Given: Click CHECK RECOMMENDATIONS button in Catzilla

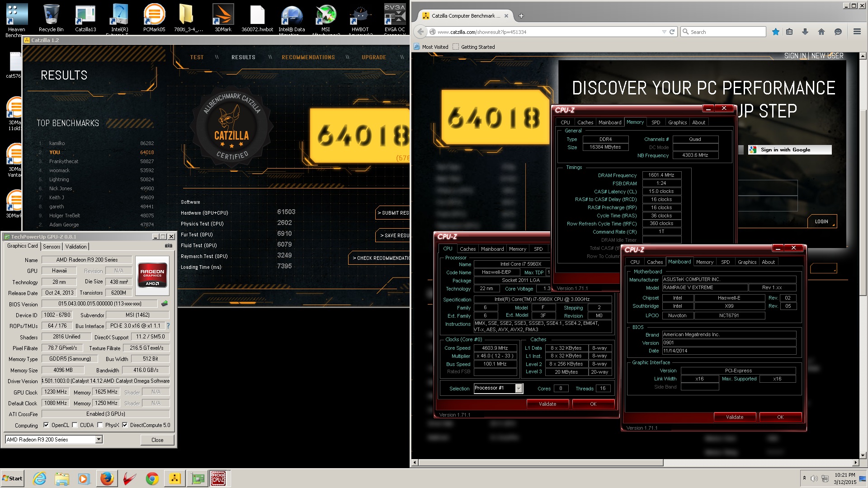Looking at the screenshot, I should tap(379, 258).
